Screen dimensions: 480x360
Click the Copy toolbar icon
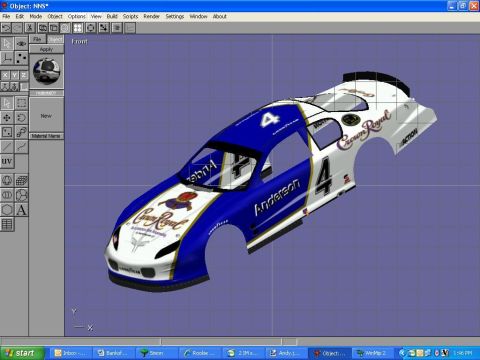[42, 28]
